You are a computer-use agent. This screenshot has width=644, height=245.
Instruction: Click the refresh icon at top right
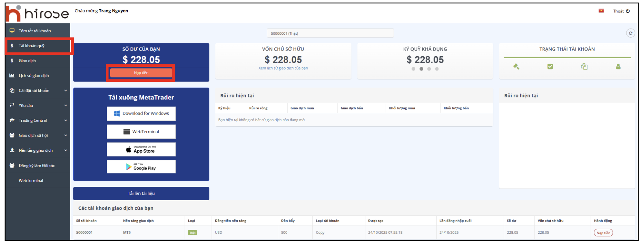point(630,33)
